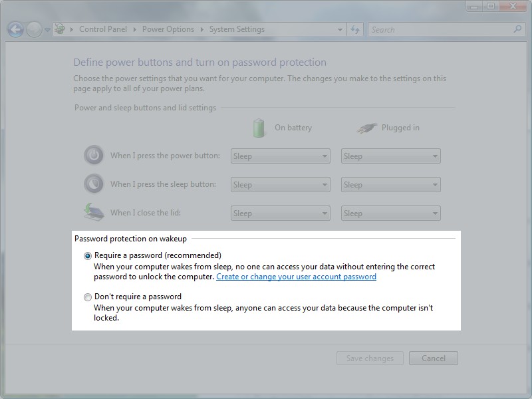Screen dimensions: 532x399
Task: Click the 'On battery' column header
Action: [x=293, y=128]
